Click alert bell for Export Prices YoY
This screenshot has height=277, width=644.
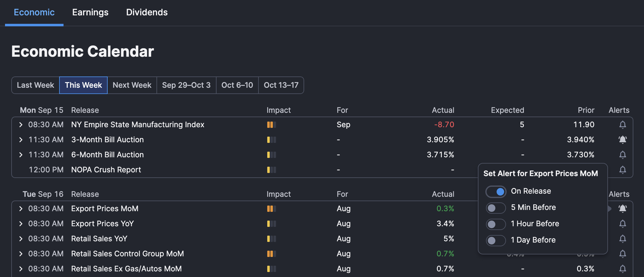[622, 224]
